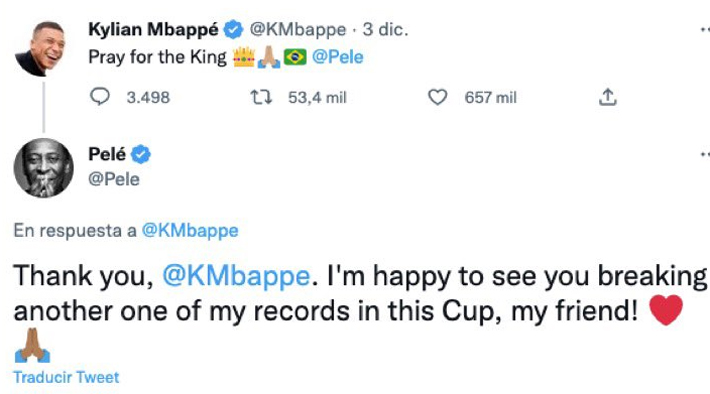Click Kylian Mbappé's verified badge
The height and width of the screenshot is (394, 710).
[x=233, y=30]
